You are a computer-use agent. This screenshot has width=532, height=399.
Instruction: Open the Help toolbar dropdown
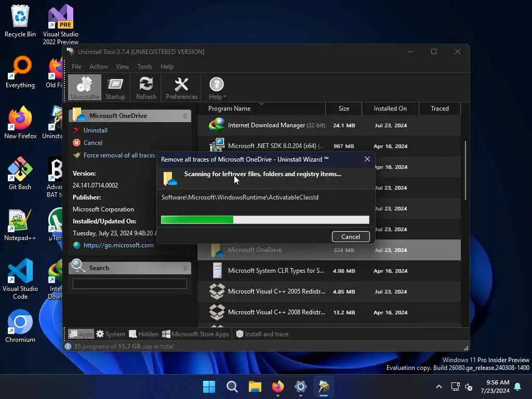click(x=217, y=88)
